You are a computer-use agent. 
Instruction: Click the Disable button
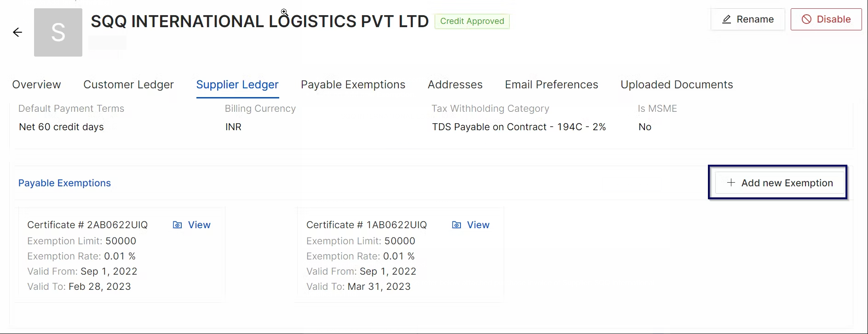tap(826, 19)
